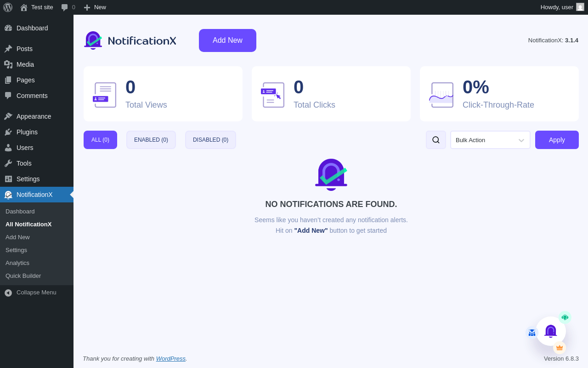Open the Users menu
The image size is (588, 368).
pyautogui.click(x=37, y=148)
